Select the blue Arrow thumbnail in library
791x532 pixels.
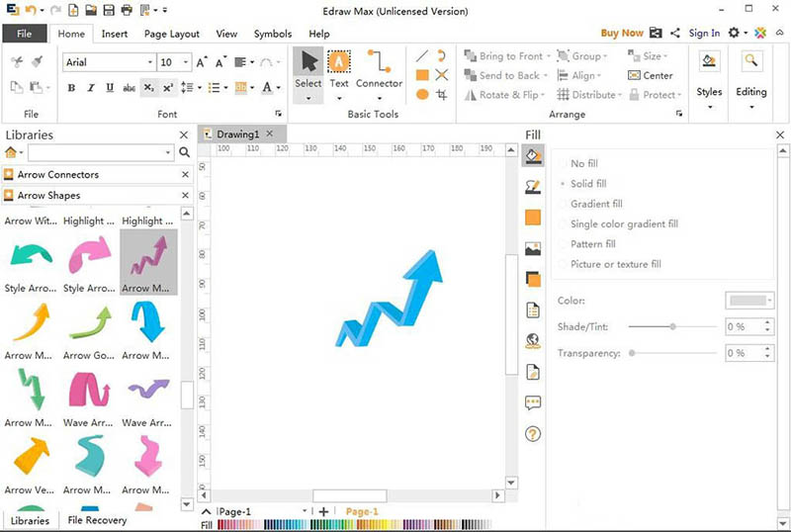click(x=148, y=321)
